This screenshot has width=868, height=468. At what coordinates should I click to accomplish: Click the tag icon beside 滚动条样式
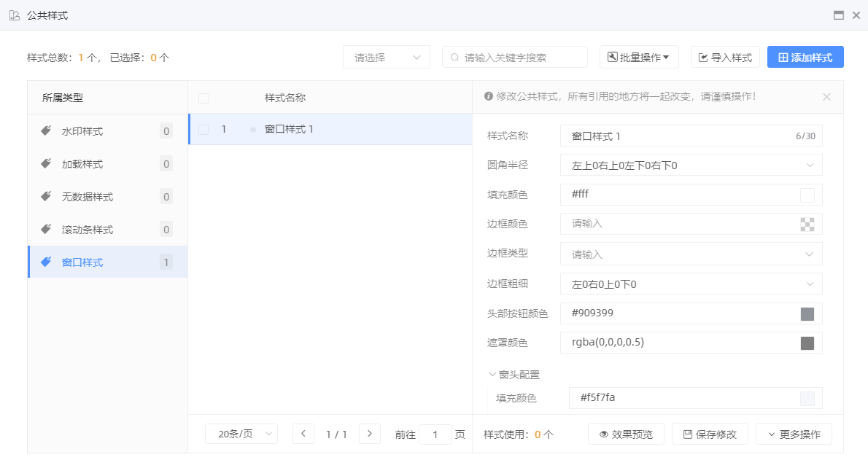pyautogui.click(x=46, y=230)
